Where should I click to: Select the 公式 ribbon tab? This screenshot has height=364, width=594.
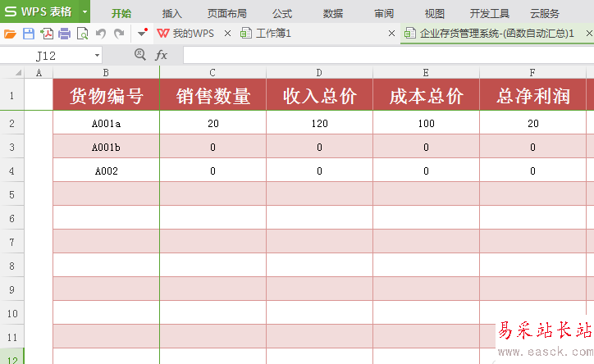pyautogui.click(x=282, y=14)
